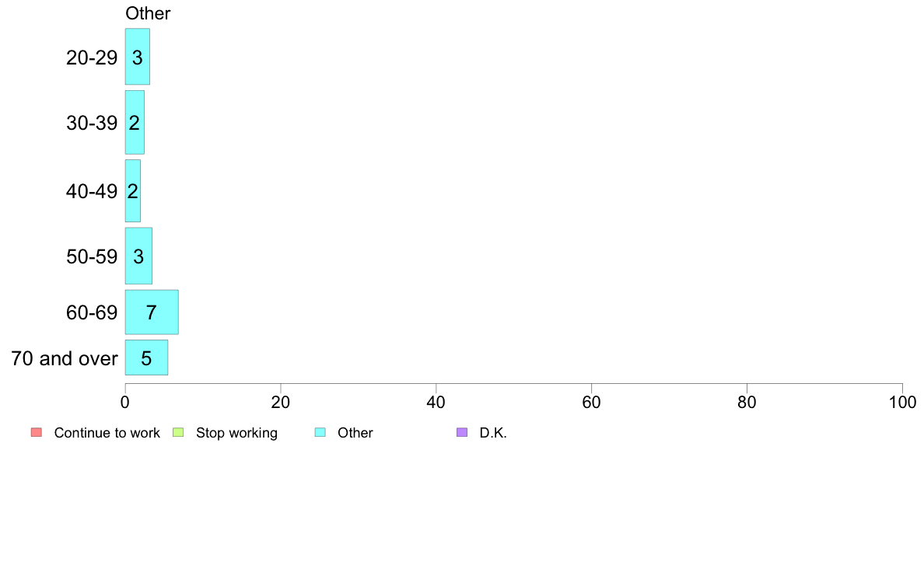The width and height of the screenshot is (924, 572).
Task: Click the purple D.K. legend swatch
Action: (x=462, y=432)
